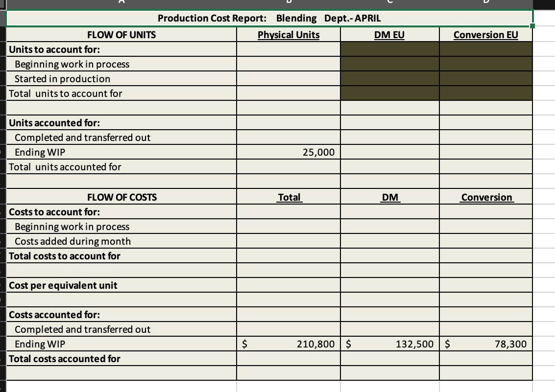Select the $78,300 Conversion cost cell
Screen dimensions: 555x392
coord(485,344)
